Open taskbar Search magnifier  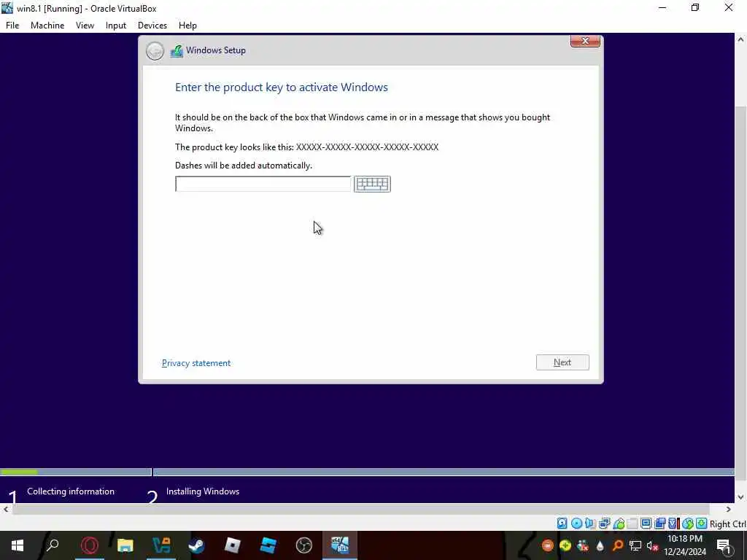pyautogui.click(x=53, y=545)
